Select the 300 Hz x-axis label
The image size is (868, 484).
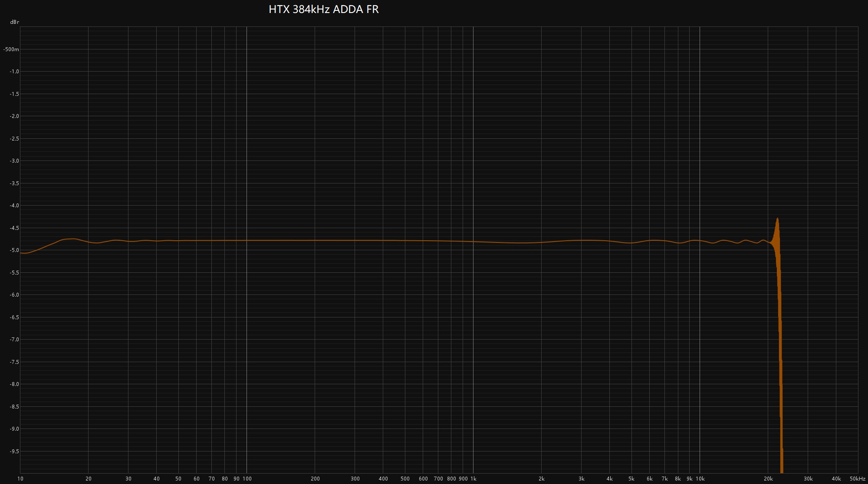point(355,479)
